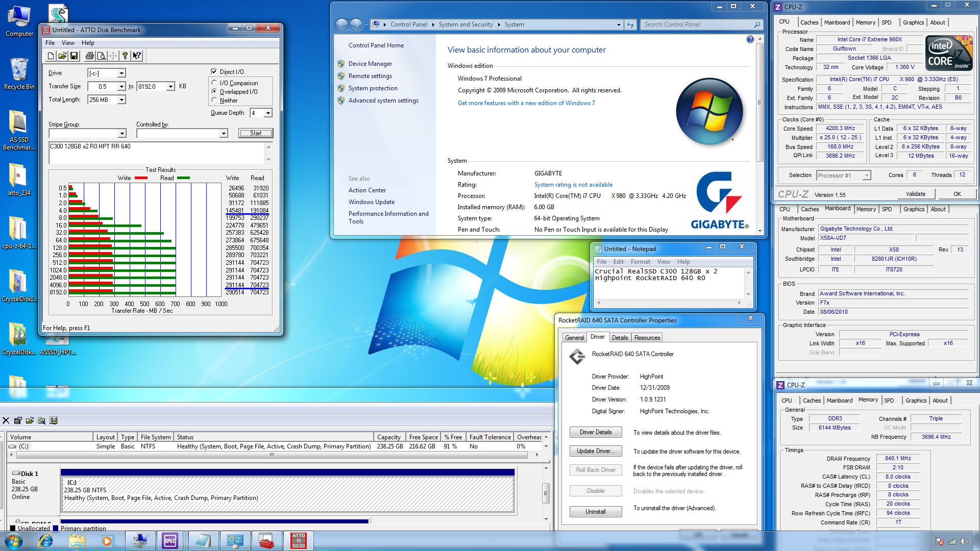This screenshot has width=980, height=551.
Task: Open the Computer desktop icon
Action: tap(19, 21)
